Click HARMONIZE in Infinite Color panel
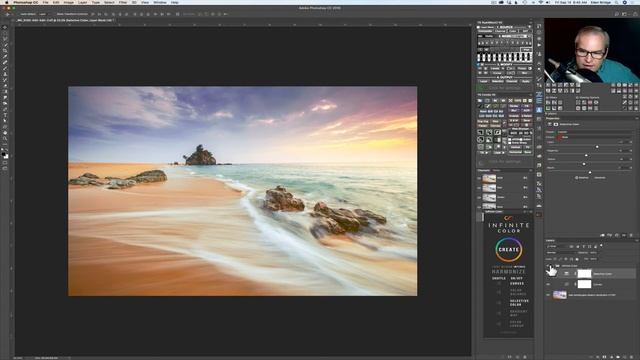 tap(509, 272)
